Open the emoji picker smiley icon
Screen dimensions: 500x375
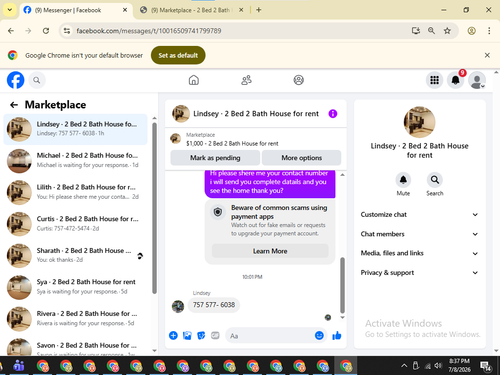pos(319,335)
